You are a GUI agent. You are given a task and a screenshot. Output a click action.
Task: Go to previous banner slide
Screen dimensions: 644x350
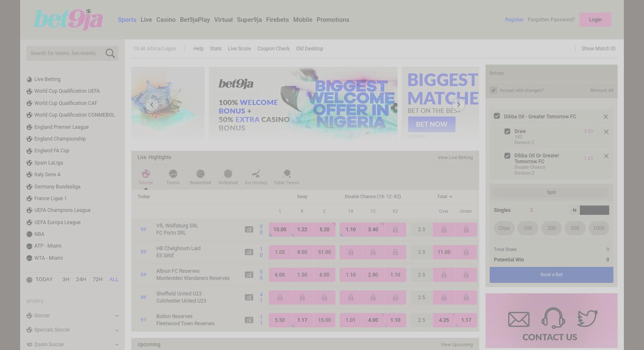pyautogui.click(x=152, y=104)
